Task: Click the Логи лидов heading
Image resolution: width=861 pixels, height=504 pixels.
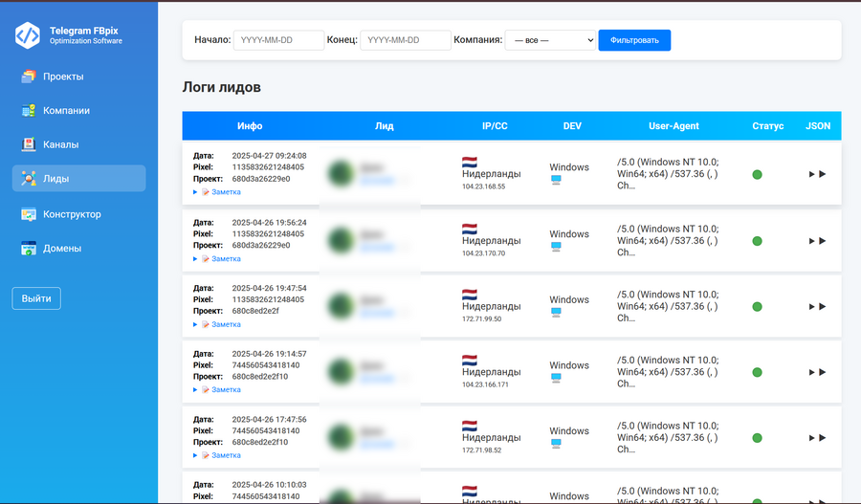Action: 221,87
